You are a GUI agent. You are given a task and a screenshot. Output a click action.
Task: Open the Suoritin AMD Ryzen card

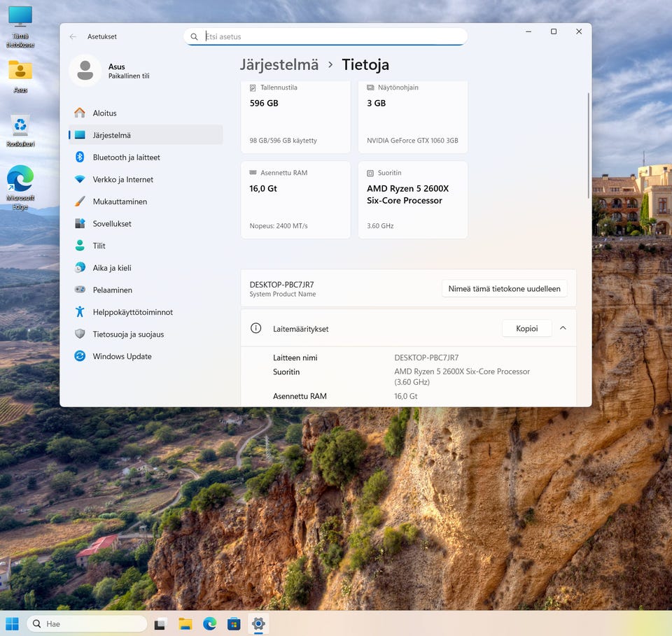coord(413,199)
